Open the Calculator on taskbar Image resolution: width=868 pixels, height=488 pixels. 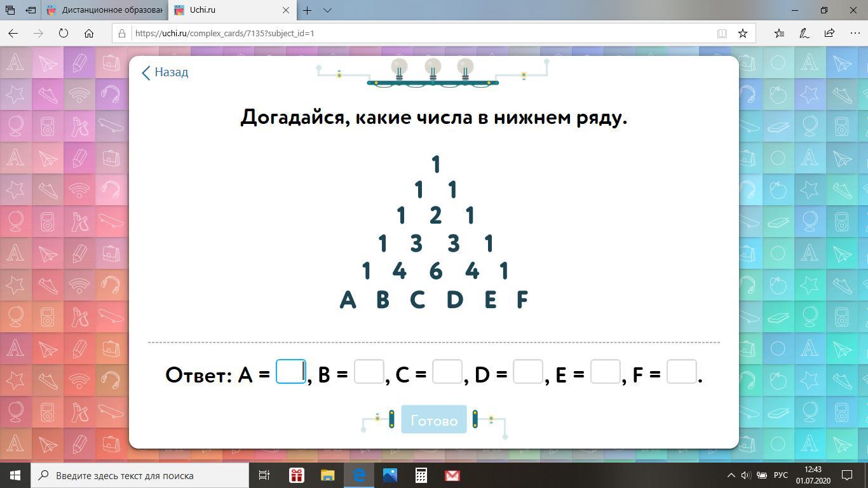click(421, 475)
